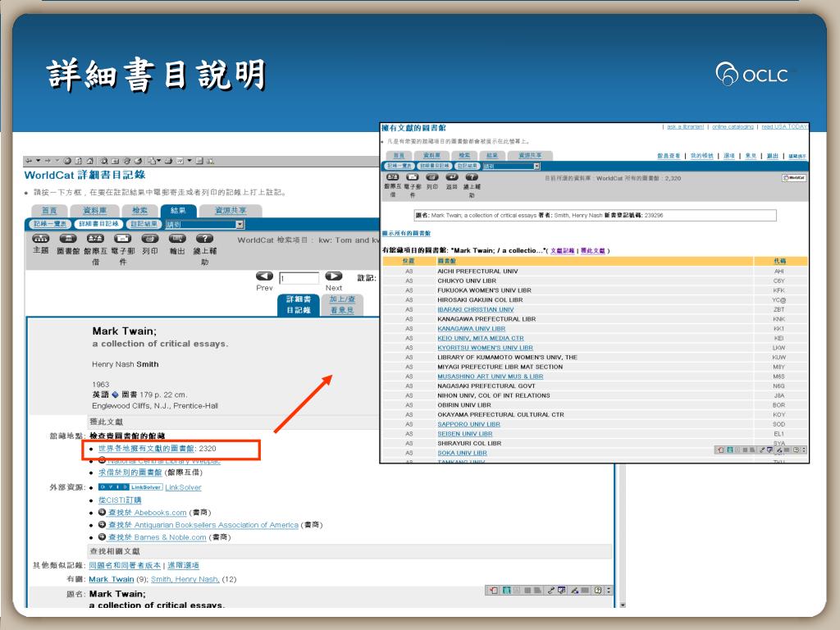Viewport: 840px width, 630px height.
Task: Click 列印 icon in libraries holdings page
Action: [432, 177]
